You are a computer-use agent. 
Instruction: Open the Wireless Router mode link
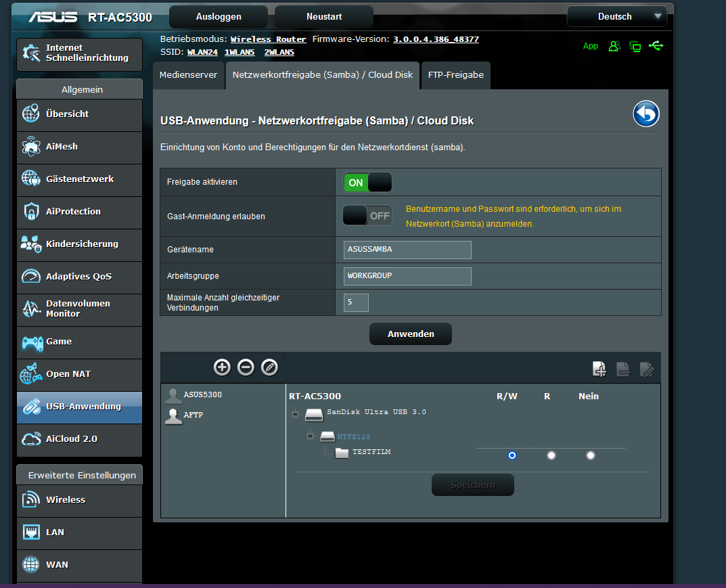(268, 39)
